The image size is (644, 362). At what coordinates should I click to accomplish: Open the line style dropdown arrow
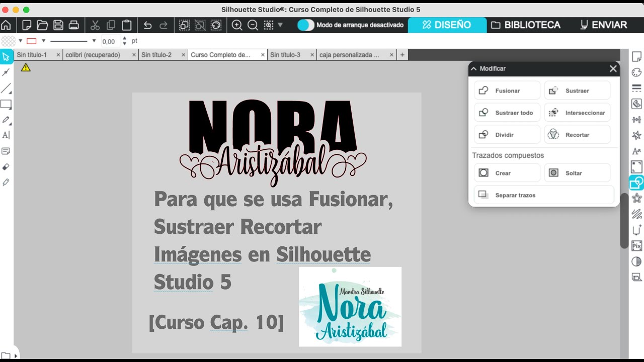pyautogui.click(x=94, y=41)
